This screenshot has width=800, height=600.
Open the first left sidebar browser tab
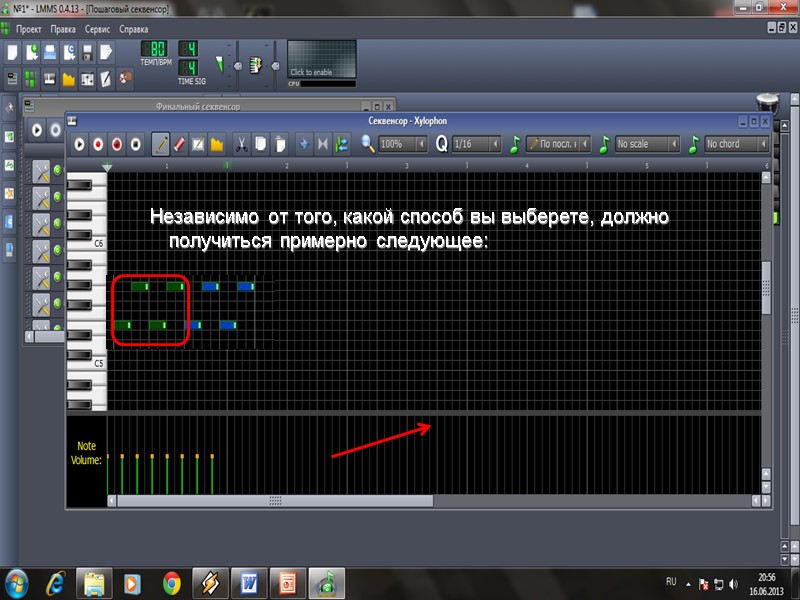(9, 108)
